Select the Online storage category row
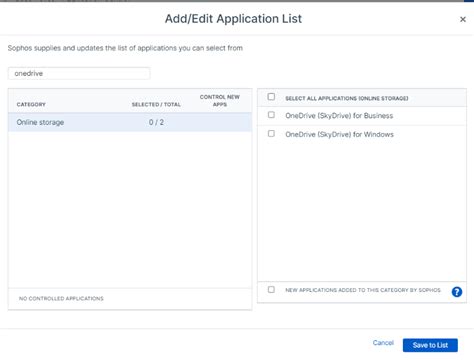This screenshot has width=474, height=360. [x=130, y=122]
